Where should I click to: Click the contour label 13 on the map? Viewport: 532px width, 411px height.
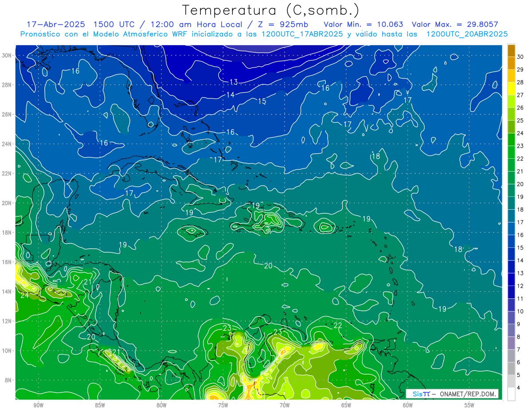click(x=234, y=82)
